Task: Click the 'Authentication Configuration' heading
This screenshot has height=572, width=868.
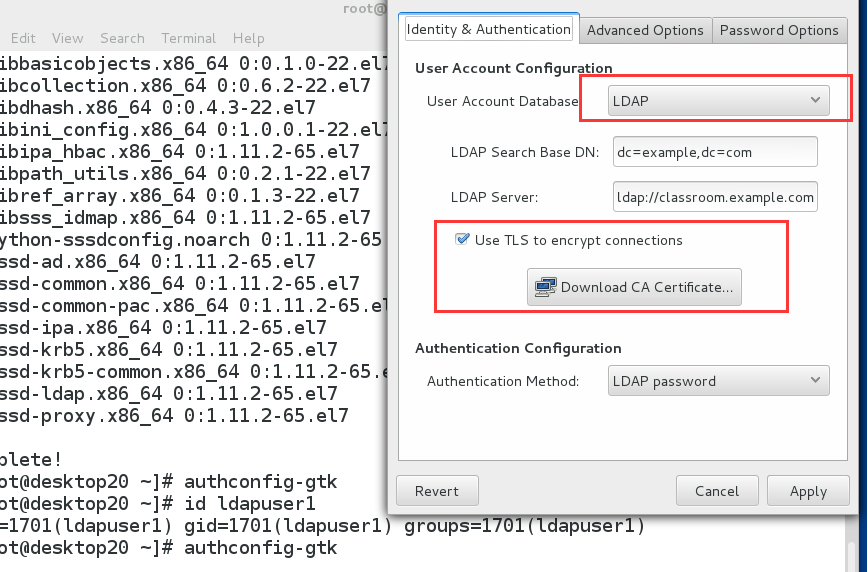Action: pyautogui.click(x=518, y=348)
